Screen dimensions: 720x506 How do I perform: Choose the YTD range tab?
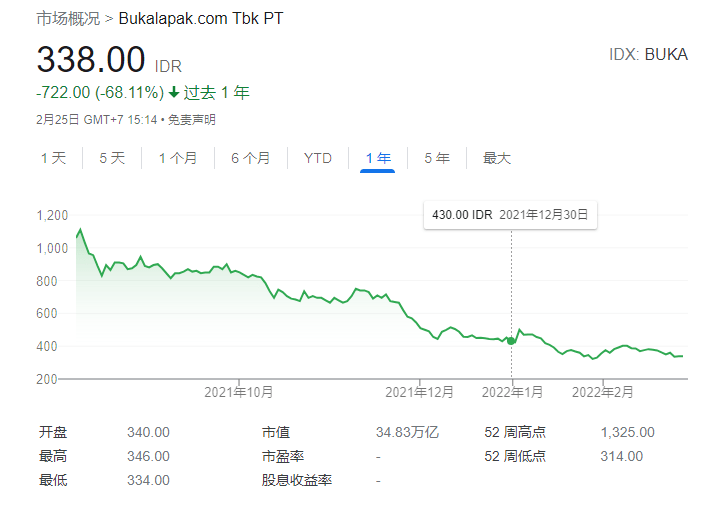(318, 158)
